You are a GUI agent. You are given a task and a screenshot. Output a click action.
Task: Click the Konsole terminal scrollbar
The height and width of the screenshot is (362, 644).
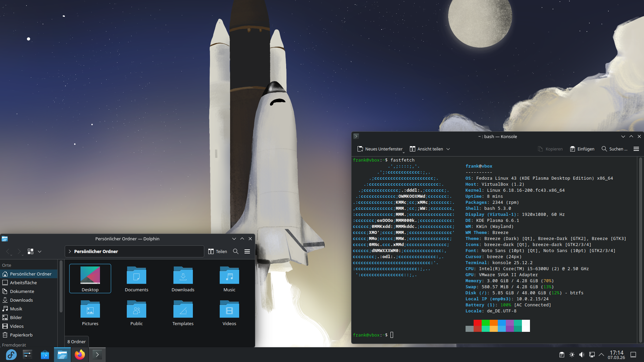coord(640,249)
